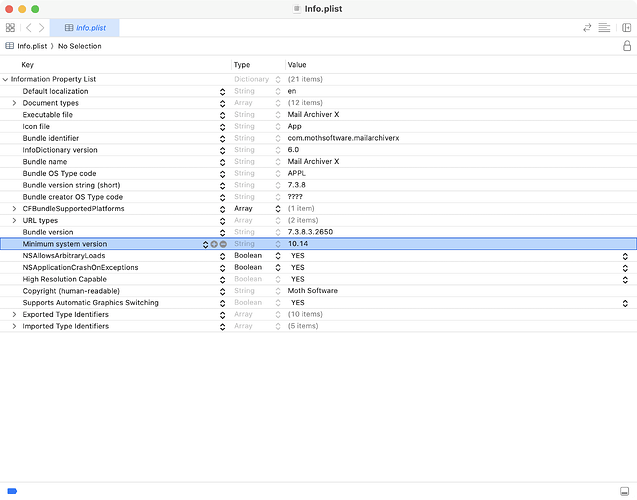The width and height of the screenshot is (637, 500).
Task: Click the swap arrows review icon
Action: click(587, 28)
